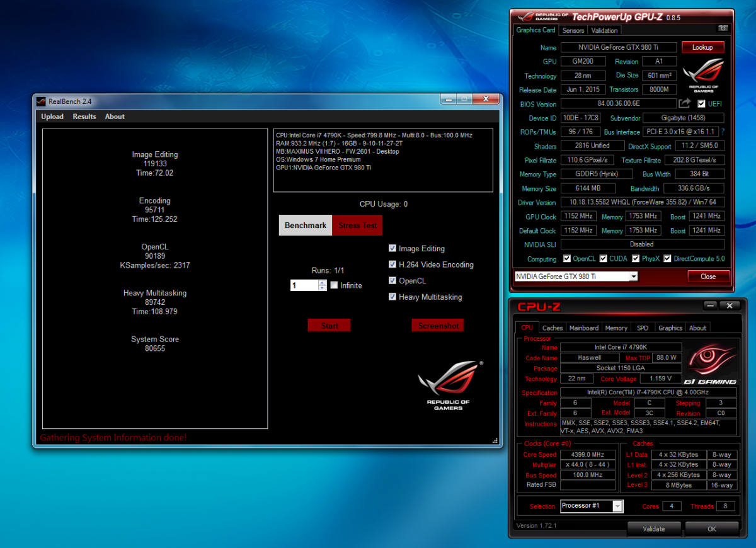Open the GPU selection dropdown in GPU-Z
Image resolution: width=756 pixels, height=548 pixels.
(633, 277)
